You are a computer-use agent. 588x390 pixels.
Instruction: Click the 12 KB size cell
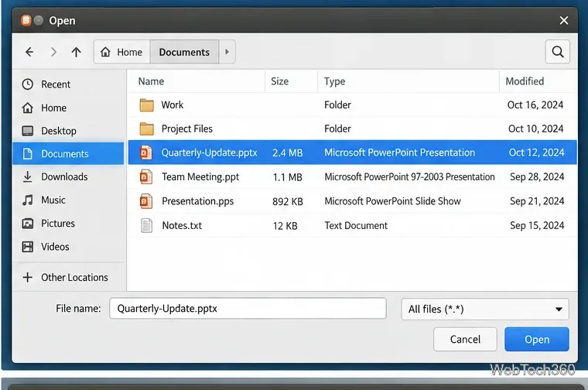click(285, 226)
